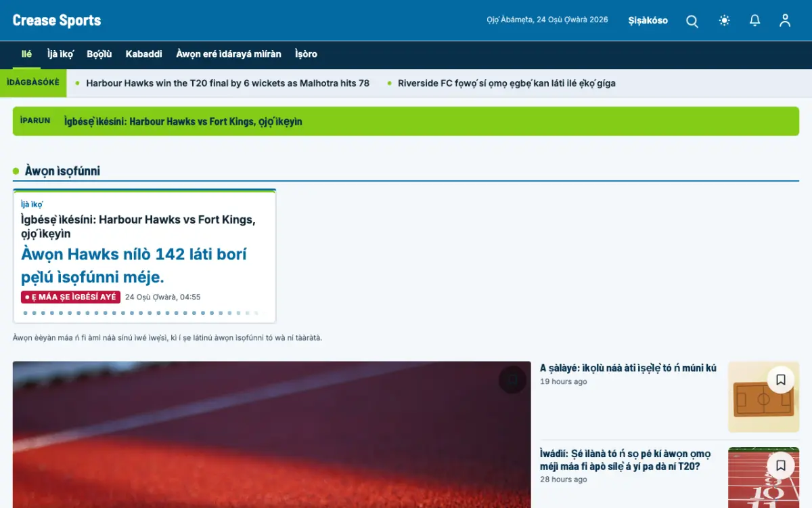Open Àwọn eré ìdárayá mìíràn tab

pos(229,54)
